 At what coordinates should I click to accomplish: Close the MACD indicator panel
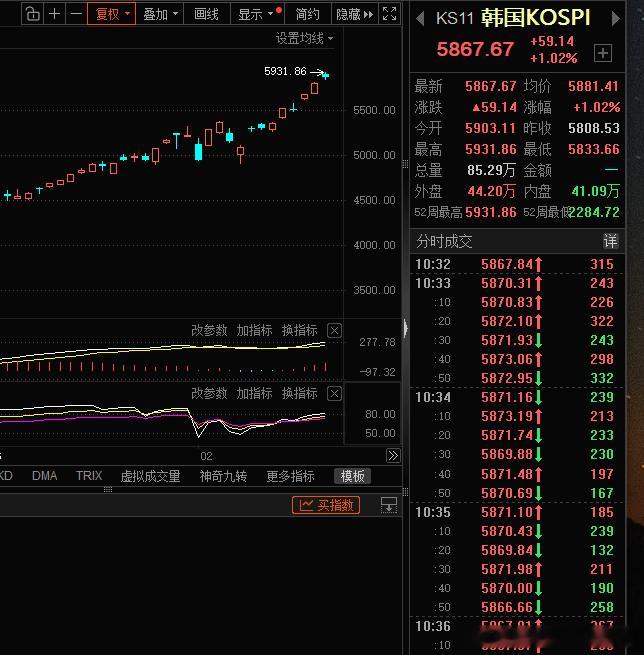(x=334, y=330)
